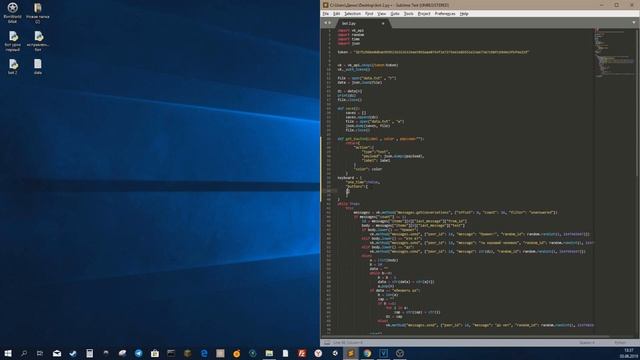Open the Edit menu
The width and height of the screenshot is (640, 360).
point(336,14)
